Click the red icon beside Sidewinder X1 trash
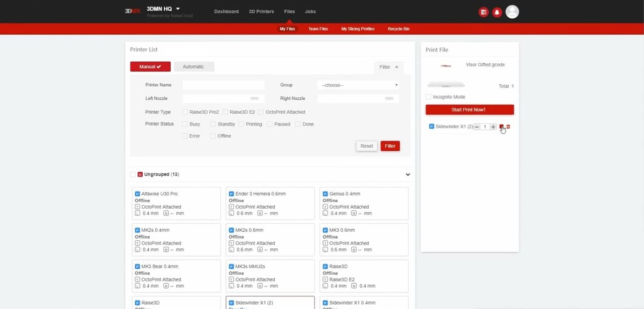The image size is (644, 309). point(502,127)
